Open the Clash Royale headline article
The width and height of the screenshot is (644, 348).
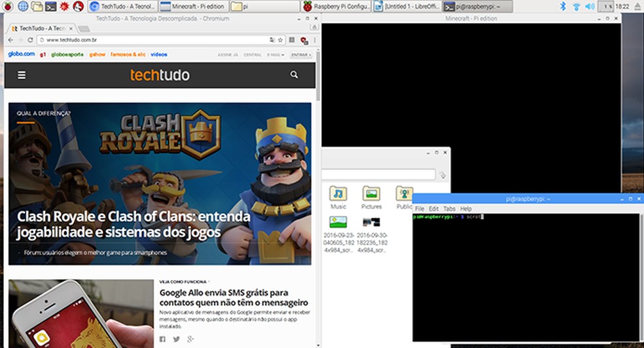pos(134,224)
